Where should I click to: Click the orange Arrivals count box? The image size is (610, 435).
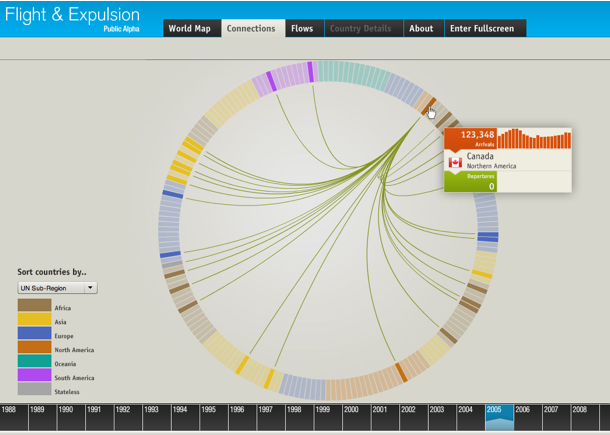[x=470, y=139]
